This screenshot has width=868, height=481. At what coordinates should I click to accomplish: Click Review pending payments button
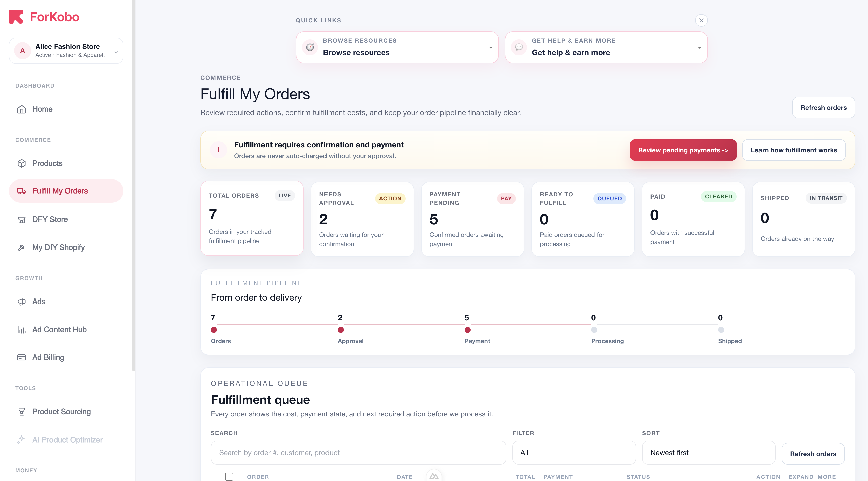683,150
